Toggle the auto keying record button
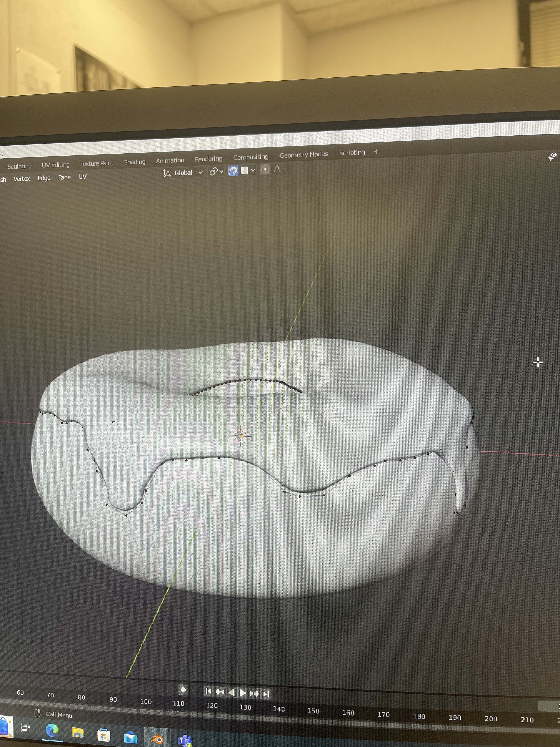Screen dimensions: 560x747 point(183,690)
